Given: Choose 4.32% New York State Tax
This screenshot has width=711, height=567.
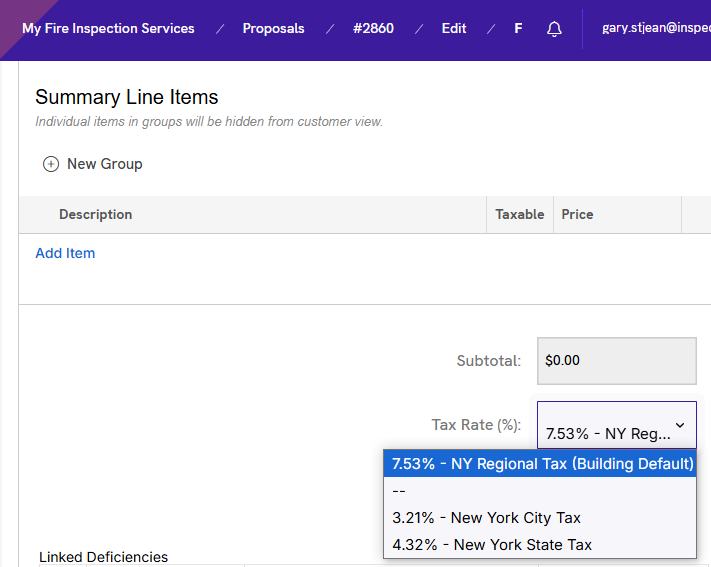Looking at the screenshot, I should pos(540,544).
